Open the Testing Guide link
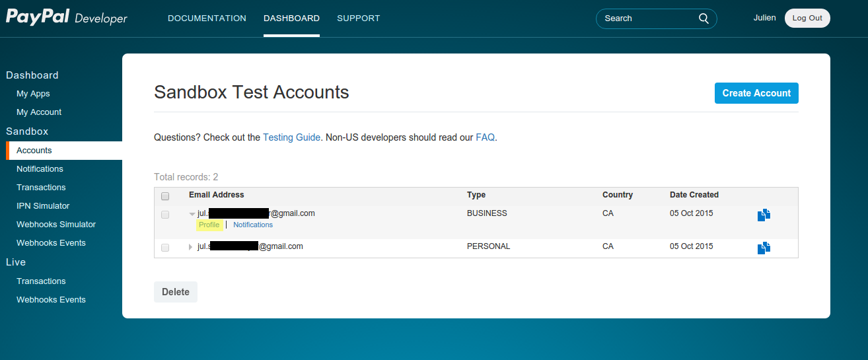This screenshot has width=868, height=360. click(x=291, y=137)
